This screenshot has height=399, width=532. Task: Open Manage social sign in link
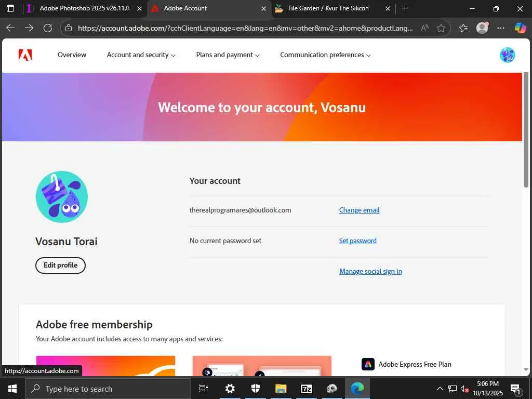tap(370, 271)
